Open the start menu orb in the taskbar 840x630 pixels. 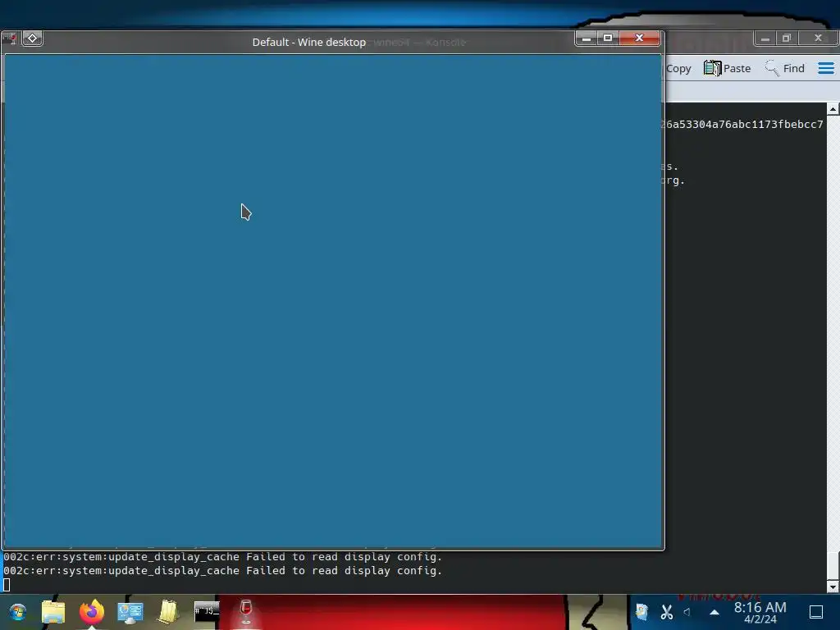[17, 612]
